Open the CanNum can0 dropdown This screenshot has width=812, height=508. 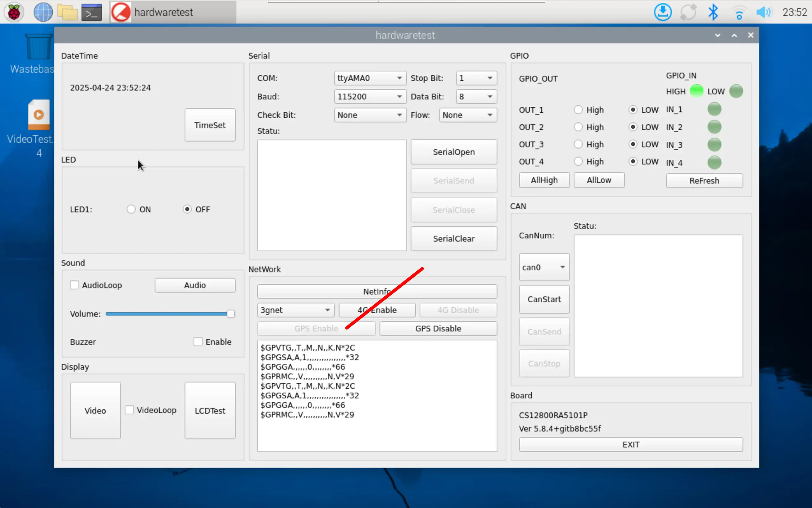(x=544, y=267)
